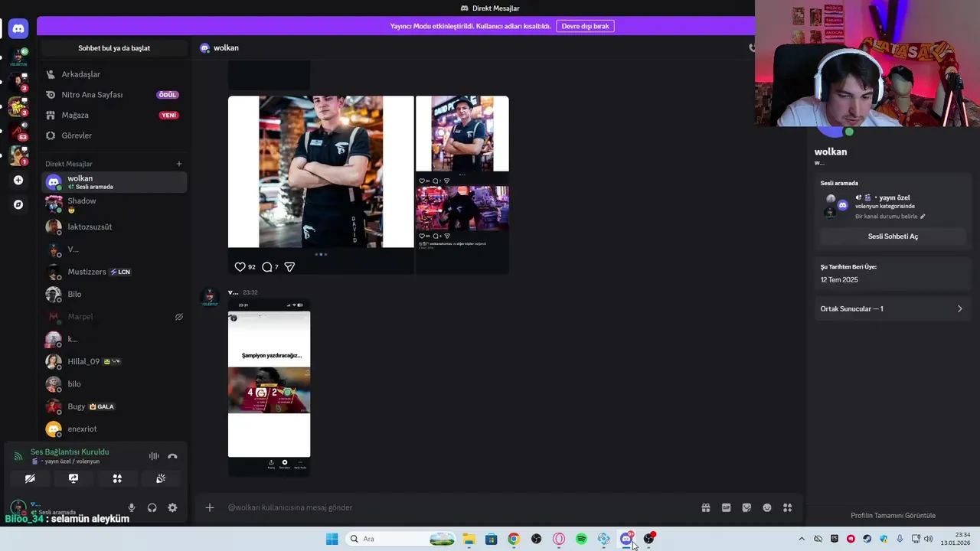The image size is (980, 551).
Task: Open Steam tray icon
Action: tap(867, 539)
